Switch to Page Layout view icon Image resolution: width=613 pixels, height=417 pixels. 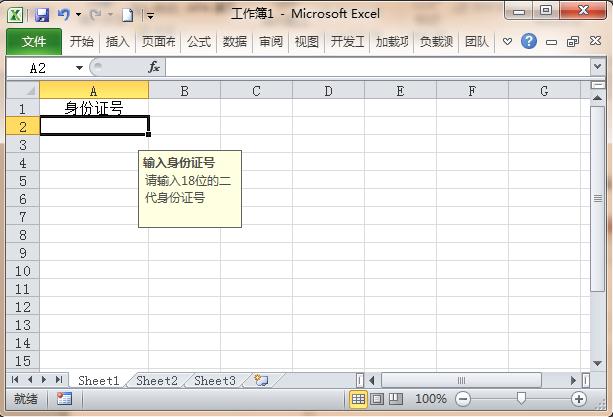[x=377, y=399]
